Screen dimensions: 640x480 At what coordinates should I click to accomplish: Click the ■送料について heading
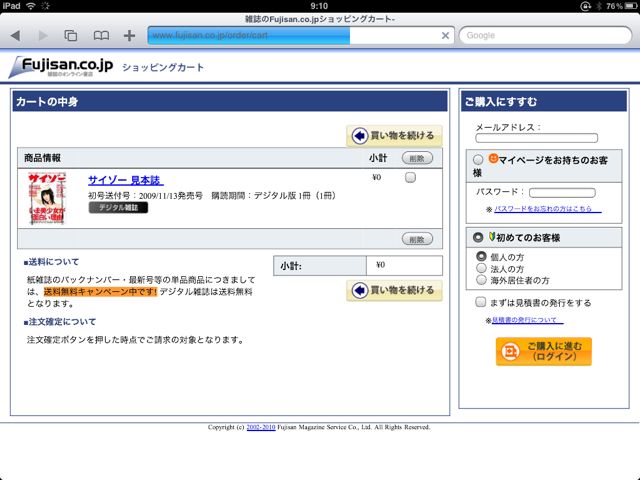click(x=51, y=262)
